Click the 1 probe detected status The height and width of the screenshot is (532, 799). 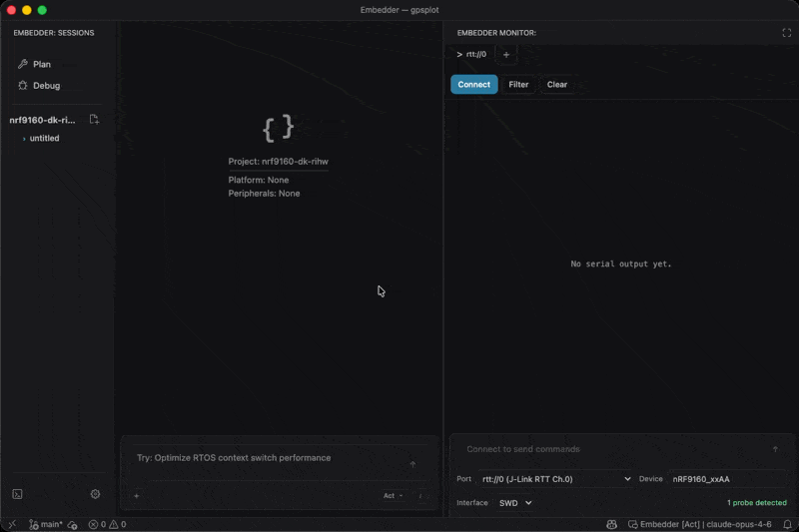coord(757,503)
